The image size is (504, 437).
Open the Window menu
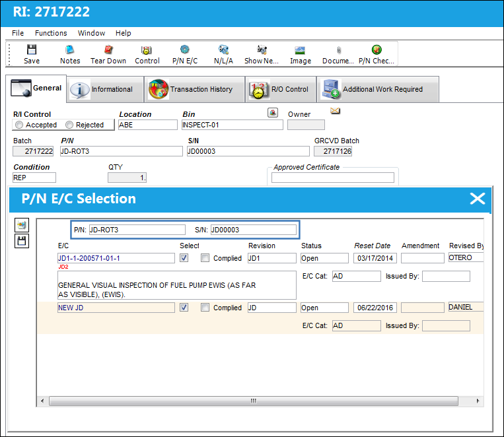(x=91, y=33)
